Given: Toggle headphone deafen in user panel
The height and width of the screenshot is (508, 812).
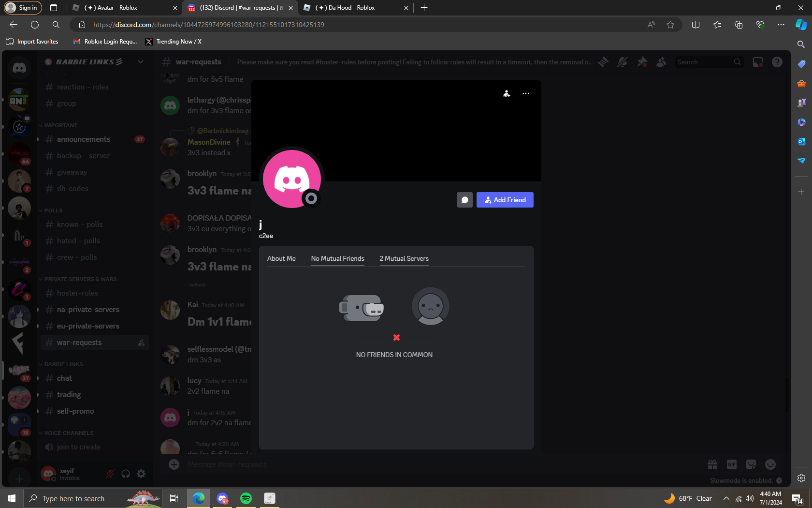Looking at the screenshot, I should (x=126, y=474).
